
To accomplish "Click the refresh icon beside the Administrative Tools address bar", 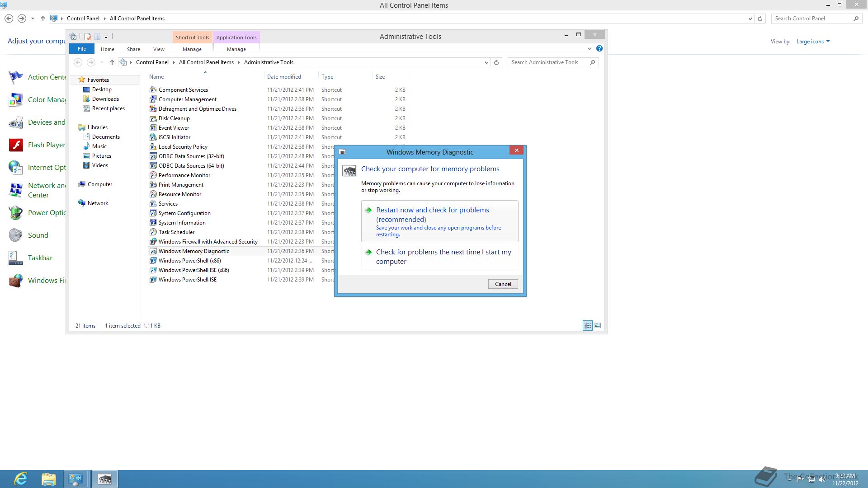I will pyautogui.click(x=496, y=62).
